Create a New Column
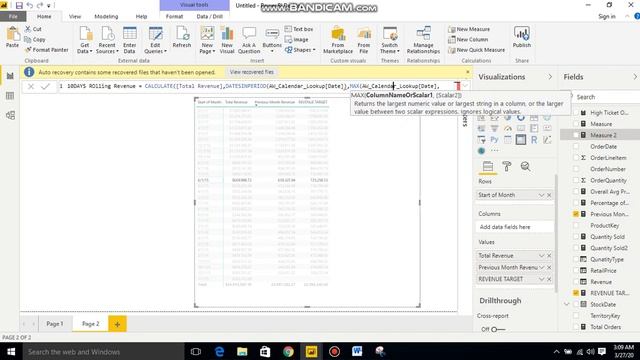The image size is (640, 360). coord(468,40)
